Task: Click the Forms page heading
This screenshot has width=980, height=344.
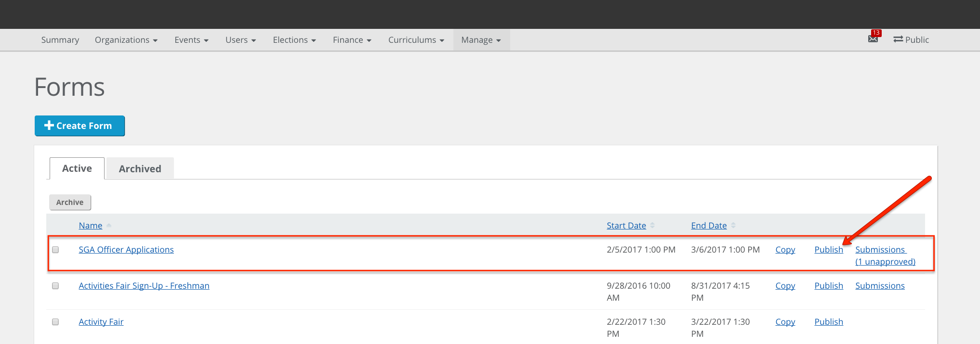Action: pyautogui.click(x=69, y=87)
